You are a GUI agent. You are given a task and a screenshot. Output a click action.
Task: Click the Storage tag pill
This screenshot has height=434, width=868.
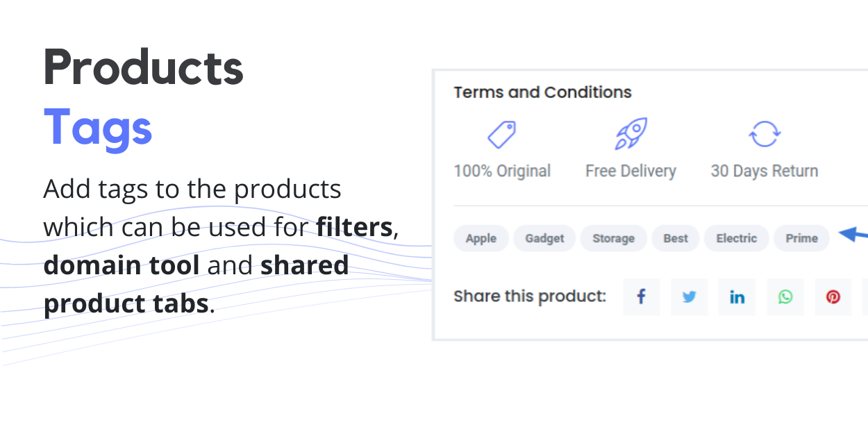click(x=613, y=238)
